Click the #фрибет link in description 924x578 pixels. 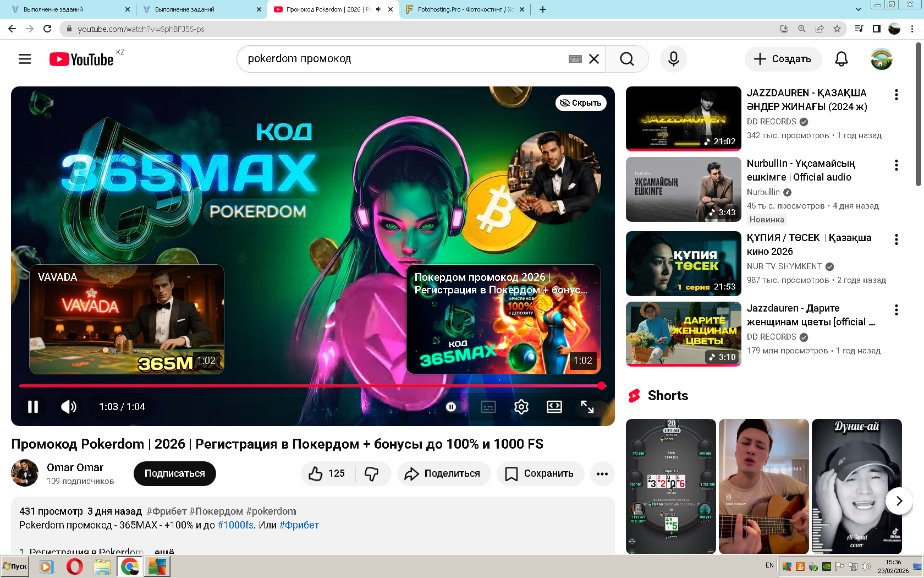point(299,525)
